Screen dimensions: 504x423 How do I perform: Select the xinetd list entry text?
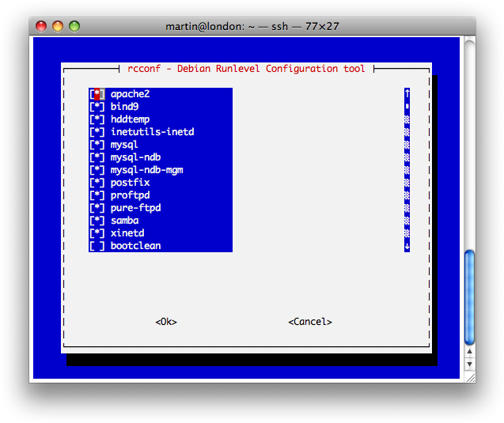pyautogui.click(x=127, y=233)
